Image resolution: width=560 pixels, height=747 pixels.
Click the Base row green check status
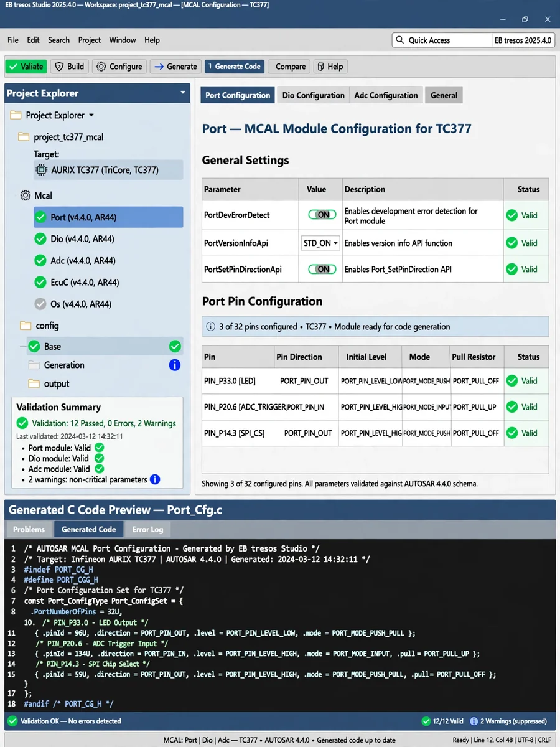(x=175, y=347)
